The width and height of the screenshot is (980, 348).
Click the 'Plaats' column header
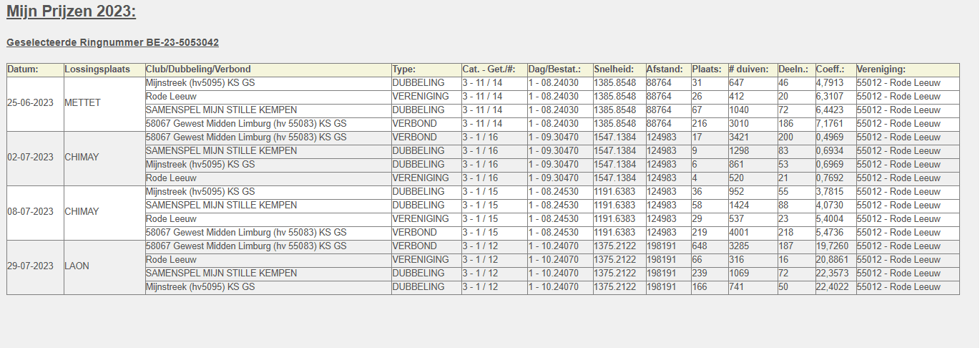707,69
